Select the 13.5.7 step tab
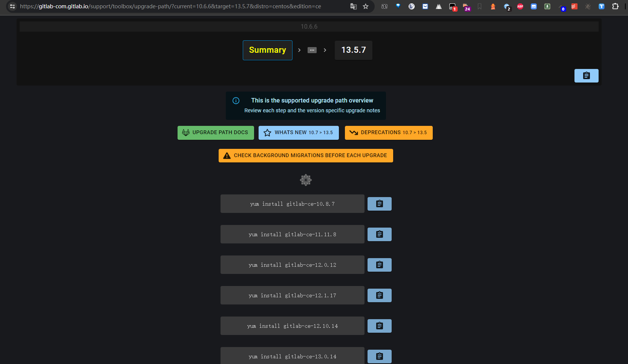This screenshot has height=364, width=628. [x=354, y=50]
